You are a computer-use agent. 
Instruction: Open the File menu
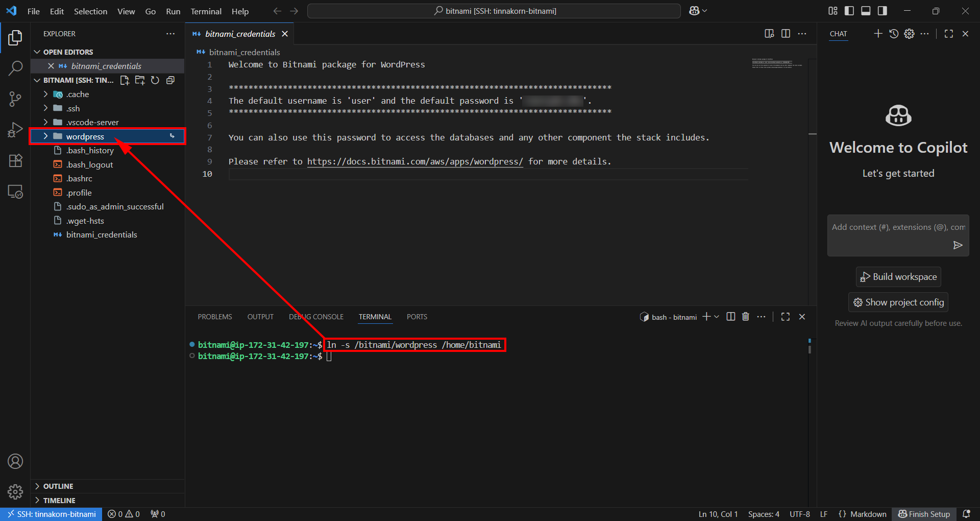(34, 11)
